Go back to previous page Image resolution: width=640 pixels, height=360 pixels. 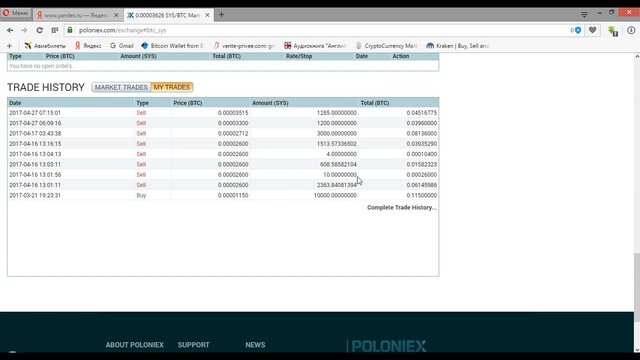click(10, 30)
